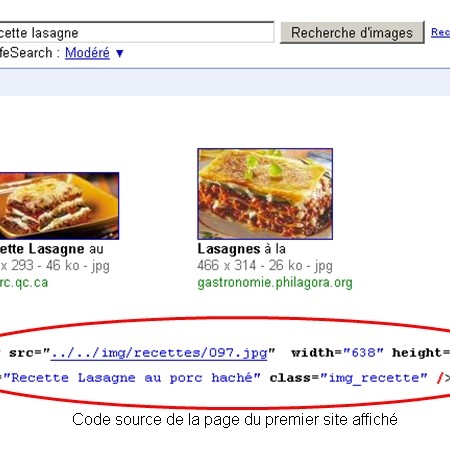This screenshot has width=450, height=450.
Task: Click the 'Lasagnes à la' result title
Action: pos(241,249)
